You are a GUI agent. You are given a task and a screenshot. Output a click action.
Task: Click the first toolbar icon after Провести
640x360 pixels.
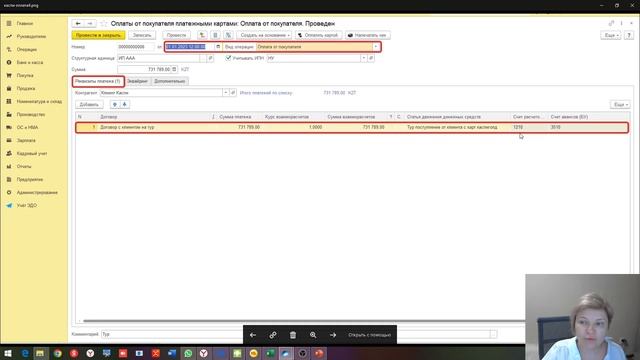point(202,35)
